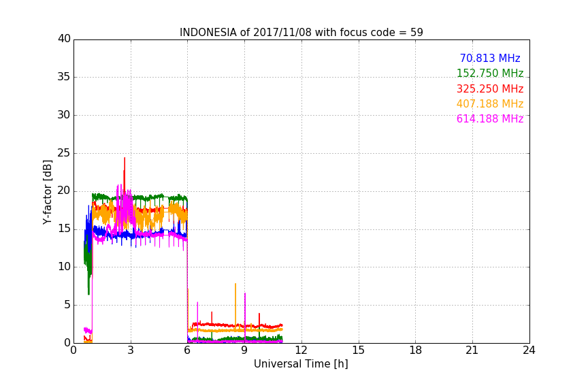Click the y-axis tick value 15
This screenshot has width=588, height=392.
64,229
